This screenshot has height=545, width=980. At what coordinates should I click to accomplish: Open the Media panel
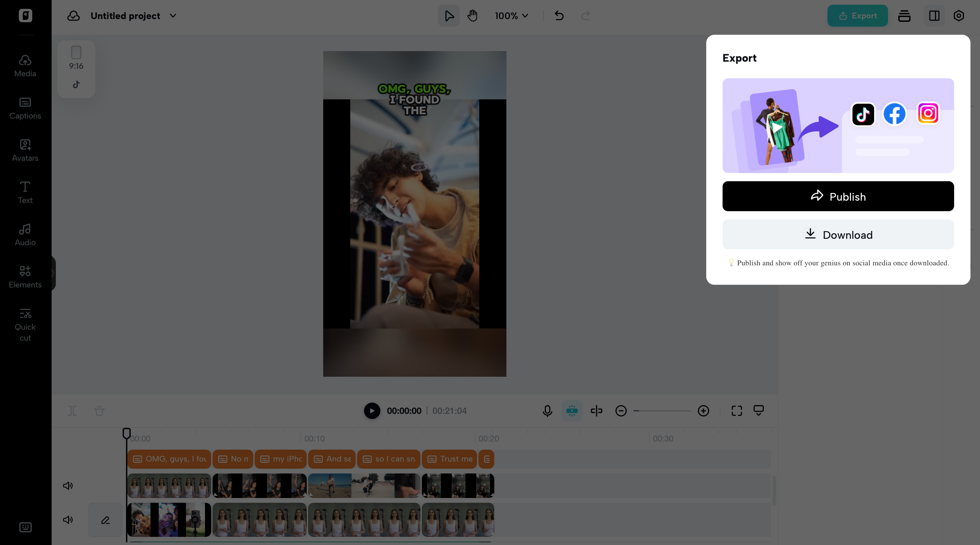point(25,66)
